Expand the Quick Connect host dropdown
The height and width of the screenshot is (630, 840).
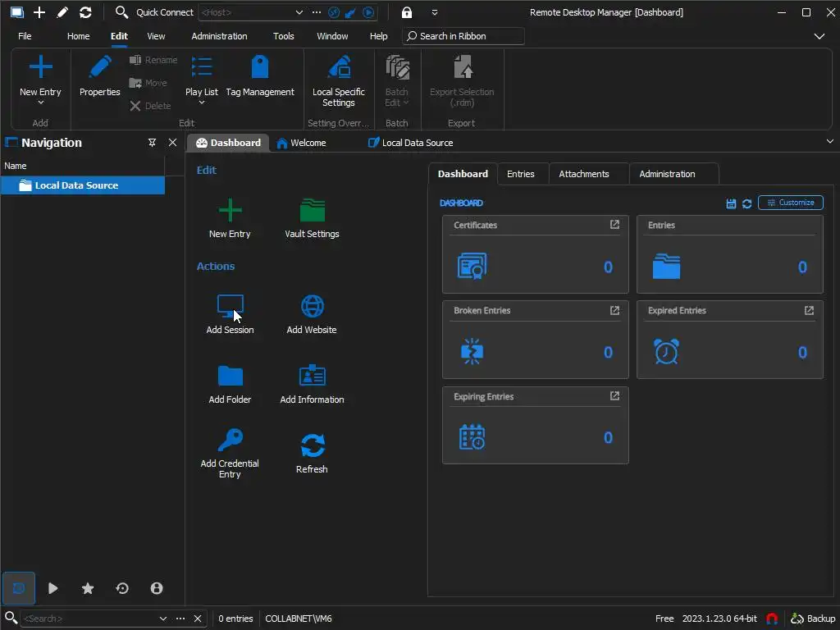299,12
